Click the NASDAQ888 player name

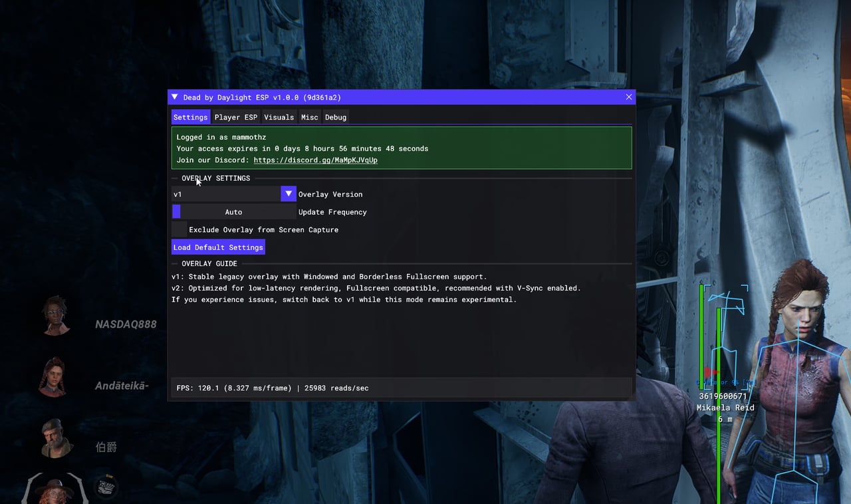[126, 324]
